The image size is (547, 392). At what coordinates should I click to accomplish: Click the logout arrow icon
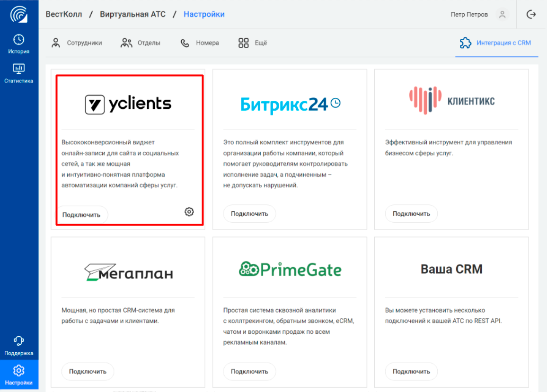531,14
